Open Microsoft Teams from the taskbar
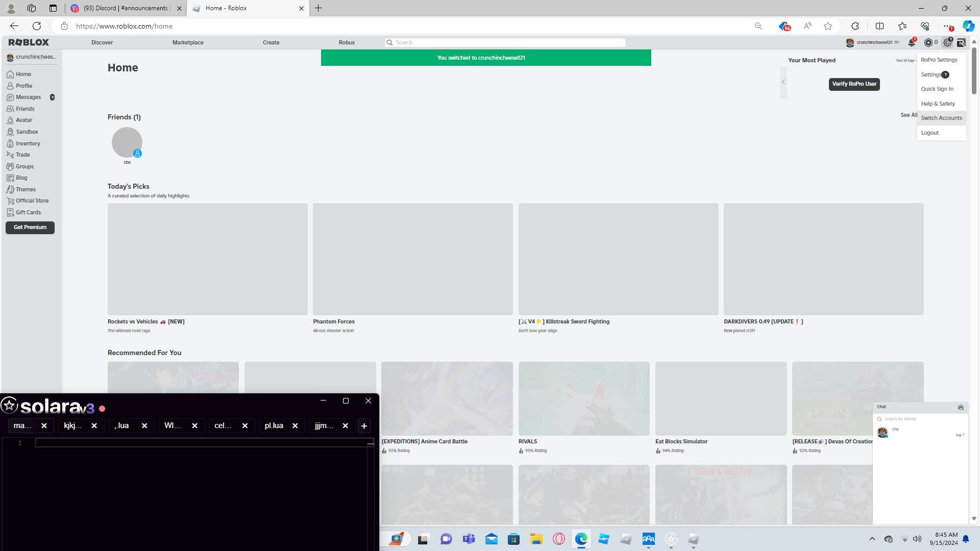Screen dimensions: 980x551 coord(469,539)
